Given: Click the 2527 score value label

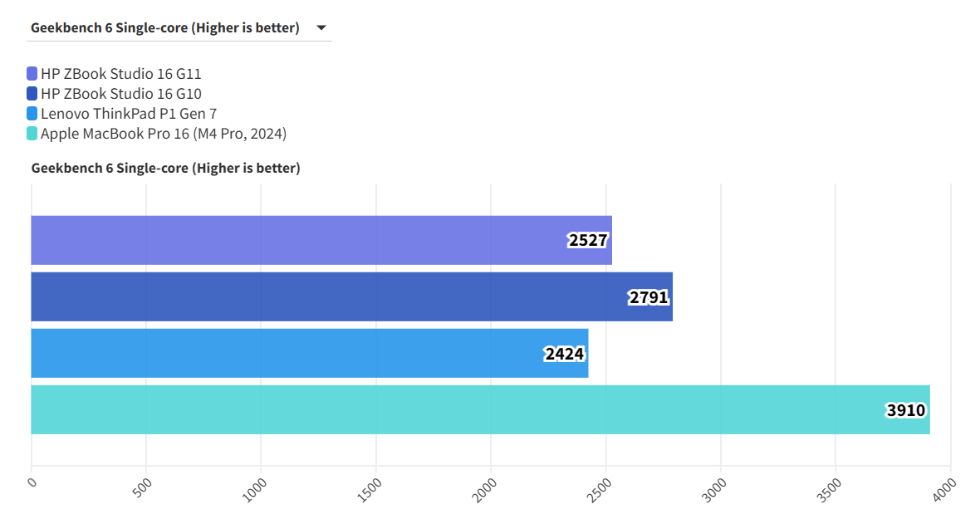Looking at the screenshot, I should [x=588, y=241].
